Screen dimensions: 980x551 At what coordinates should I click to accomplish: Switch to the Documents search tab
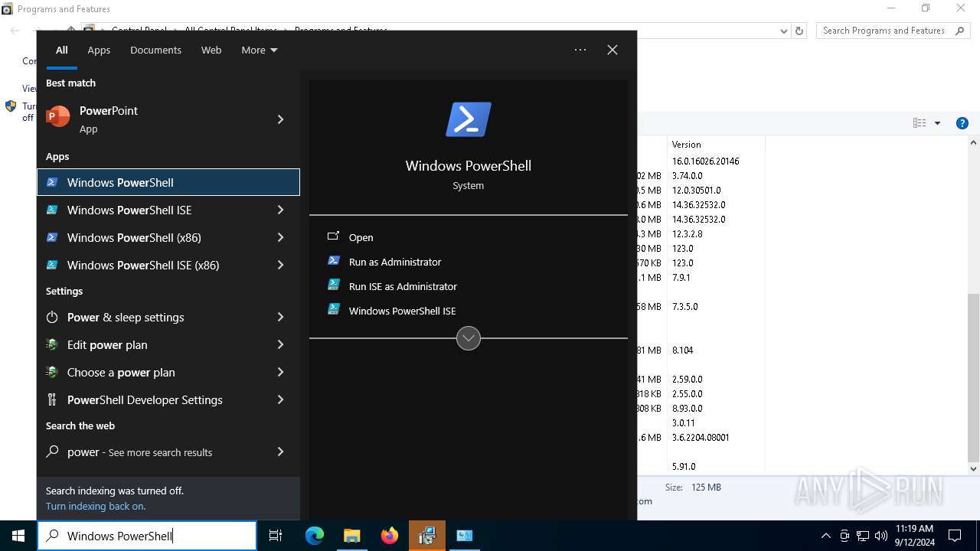click(155, 50)
